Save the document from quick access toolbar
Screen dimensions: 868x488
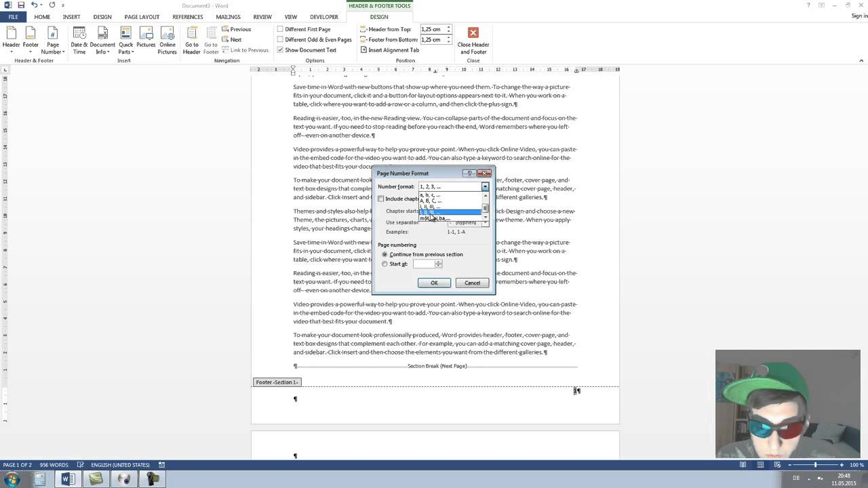[21, 5]
